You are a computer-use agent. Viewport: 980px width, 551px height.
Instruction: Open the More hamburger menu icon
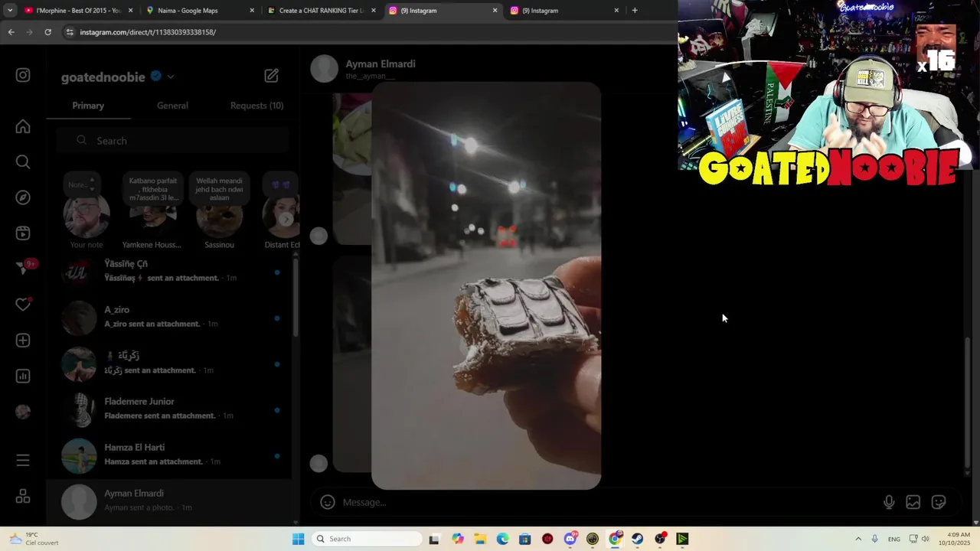coord(23,460)
